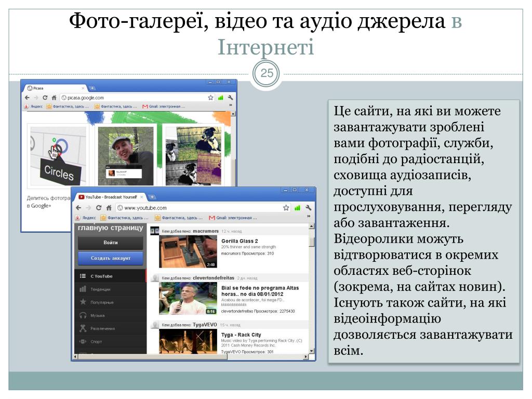The image size is (532, 399).
Task: Maximize the YouTube browser window
Action: (295, 190)
